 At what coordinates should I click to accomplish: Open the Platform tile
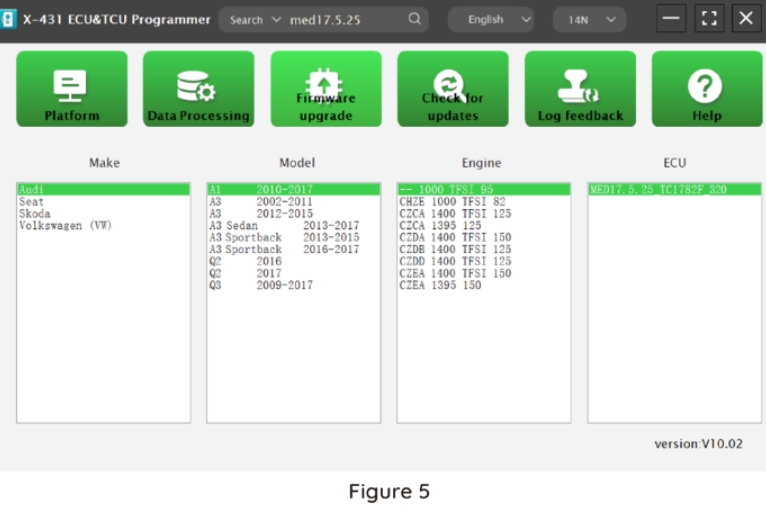point(72,89)
